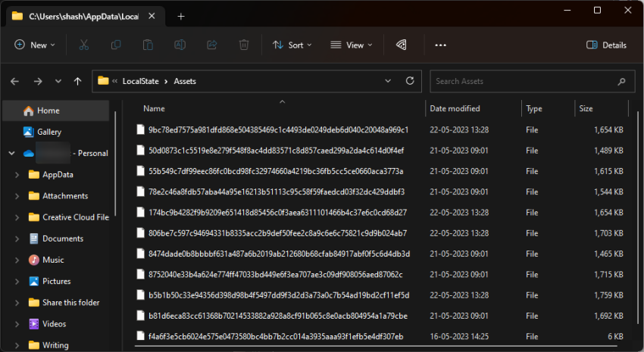644x352 pixels.
Task: Open a new tab with plus button
Action: 180,16
